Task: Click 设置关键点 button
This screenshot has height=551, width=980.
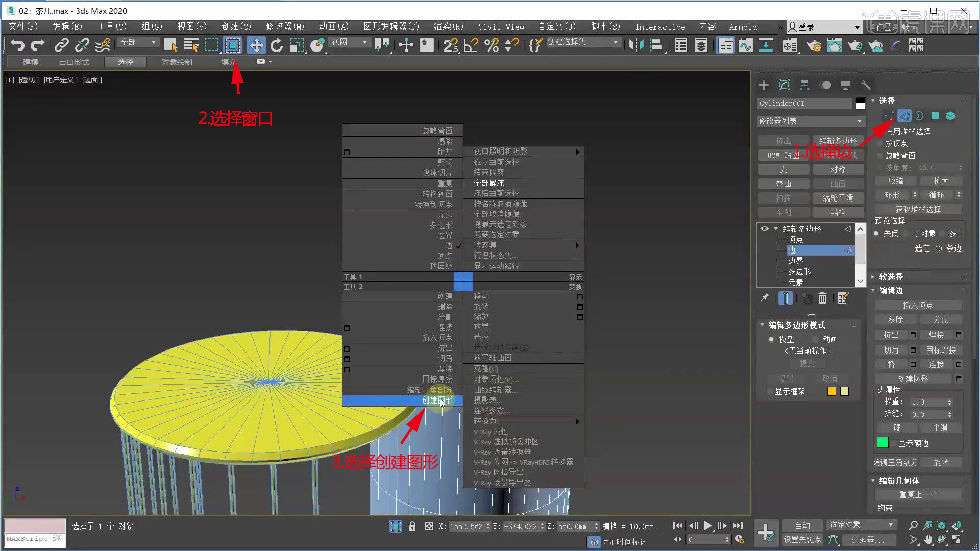Action: pos(802,539)
